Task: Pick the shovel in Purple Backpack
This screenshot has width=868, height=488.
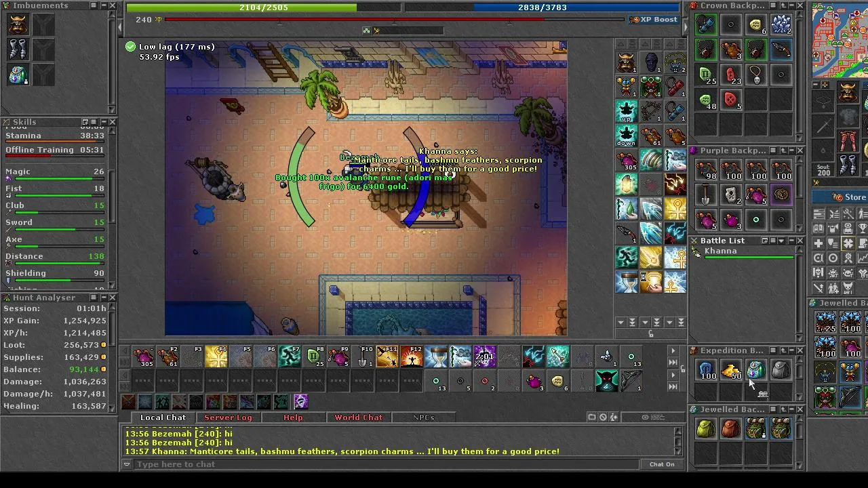Action: (706, 195)
